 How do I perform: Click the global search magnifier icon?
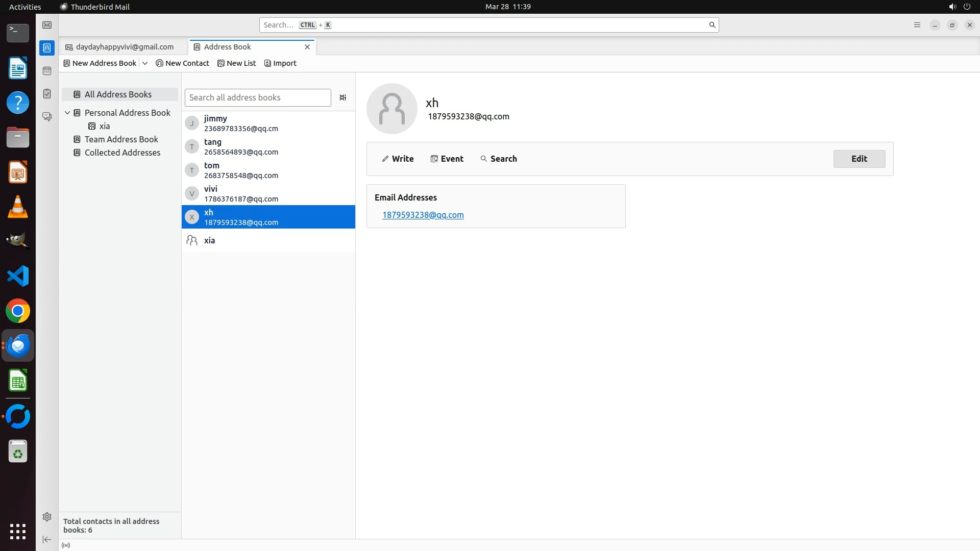(x=712, y=25)
